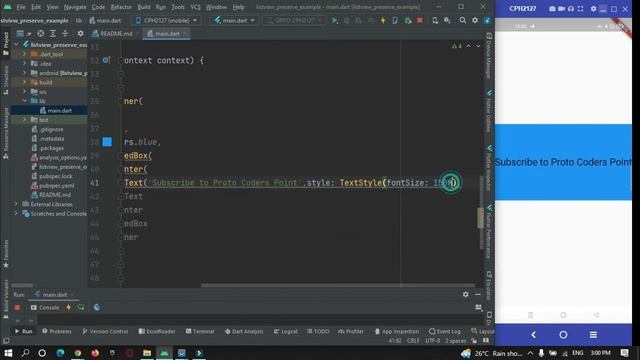640x360 pixels.
Task: Open Project view mode dropdown
Action: 23,33
